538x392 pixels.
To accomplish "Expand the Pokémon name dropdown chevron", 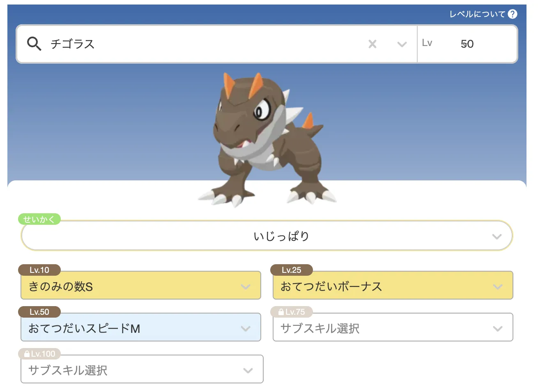I will 402,44.
